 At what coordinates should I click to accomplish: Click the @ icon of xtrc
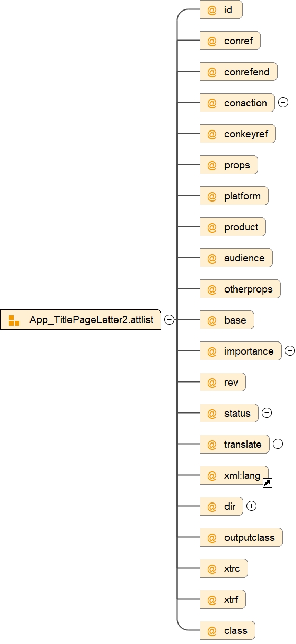(x=212, y=569)
